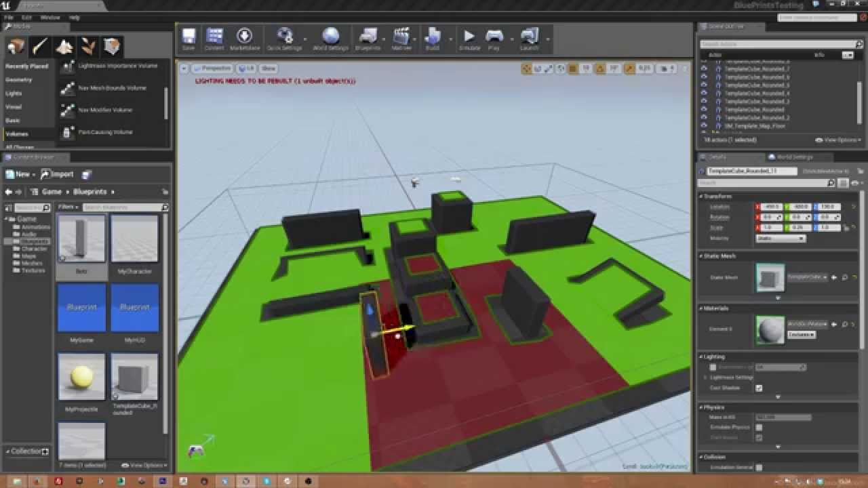Viewport: 868px width, 488px height.
Task: Open Scene Outliner View Options
Action: coord(840,140)
